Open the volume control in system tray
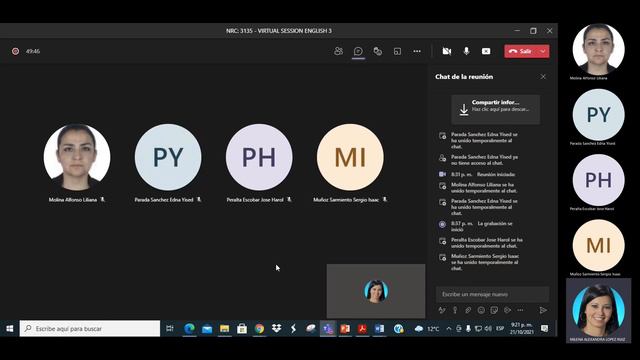 pyautogui.click(x=488, y=329)
